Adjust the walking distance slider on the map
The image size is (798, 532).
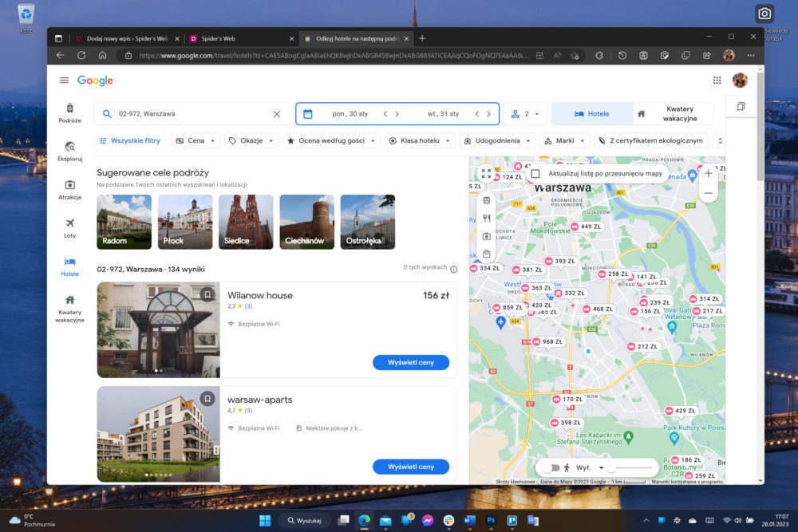pos(631,467)
